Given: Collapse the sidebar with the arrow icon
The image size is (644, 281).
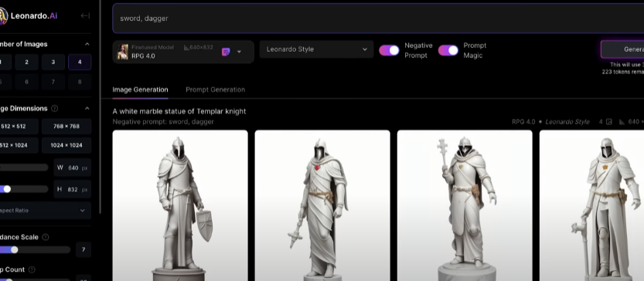Looking at the screenshot, I should pos(85,16).
